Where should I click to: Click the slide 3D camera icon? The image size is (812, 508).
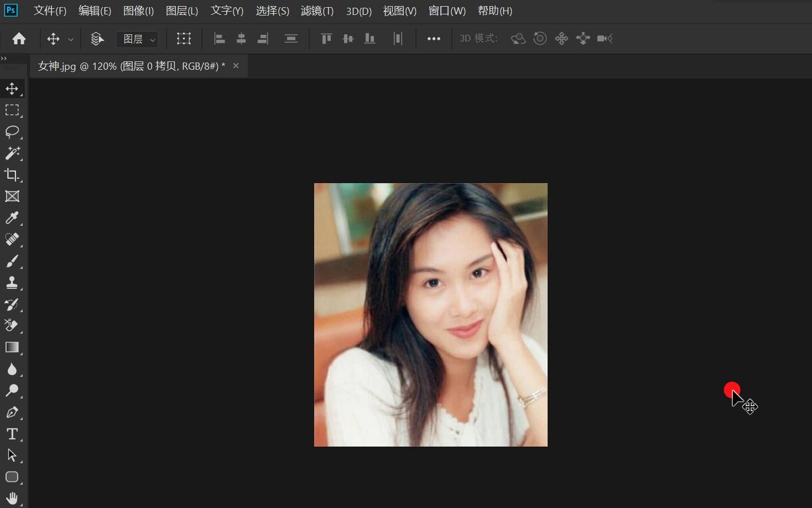click(583, 39)
